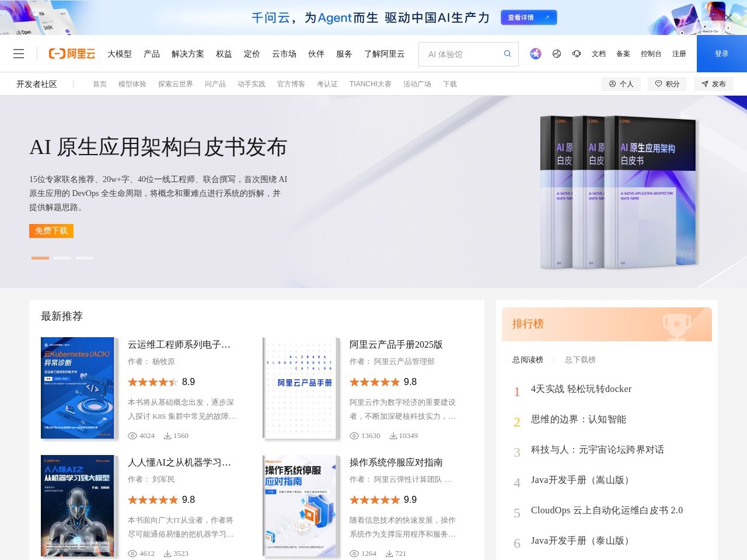Close the top banner with X
This screenshot has height=560, width=747.
coord(728,17)
